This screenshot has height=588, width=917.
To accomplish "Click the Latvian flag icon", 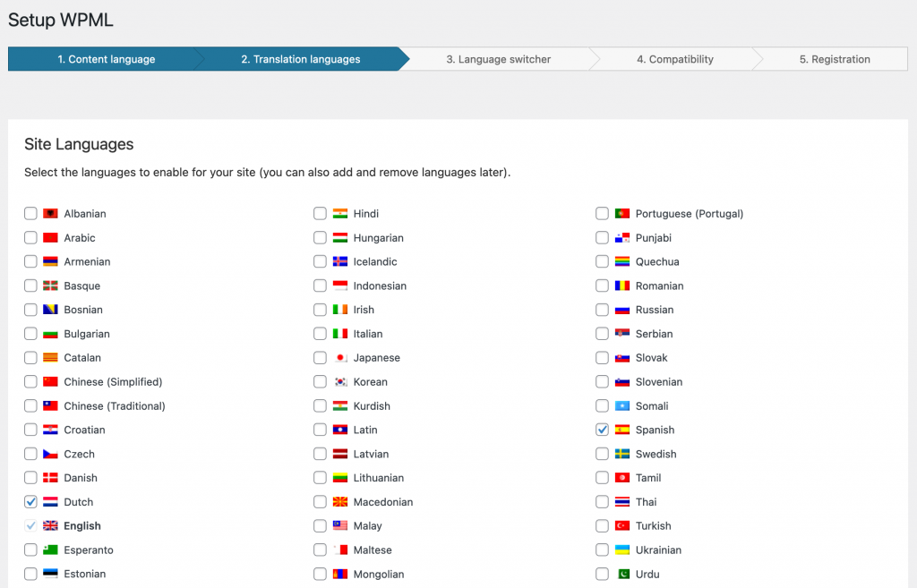I will point(339,454).
